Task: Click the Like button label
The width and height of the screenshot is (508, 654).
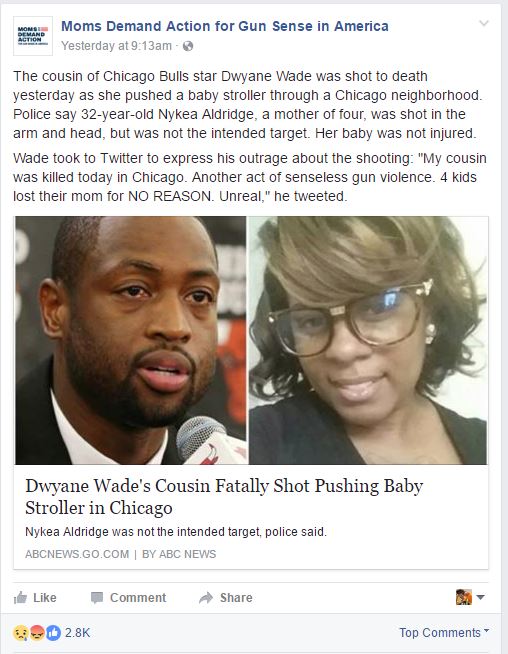Action: (45, 598)
